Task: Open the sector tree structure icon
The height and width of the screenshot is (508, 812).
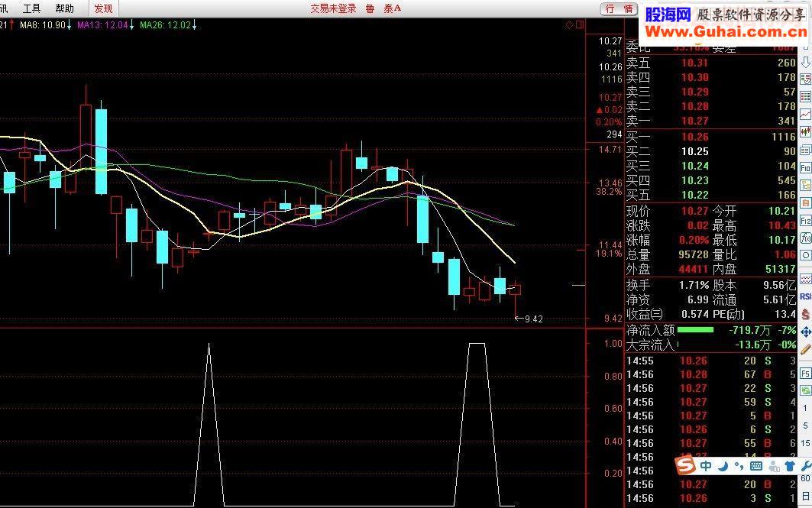Action: (x=806, y=186)
